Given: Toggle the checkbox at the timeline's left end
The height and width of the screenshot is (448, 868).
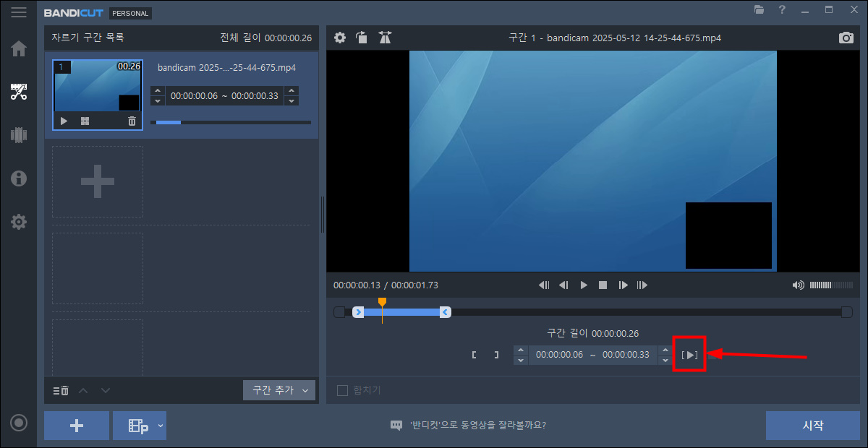Looking at the screenshot, I should point(339,311).
